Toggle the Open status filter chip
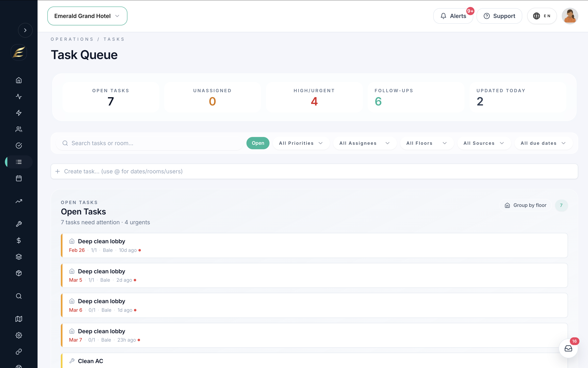The height and width of the screenshot is (368, 588). click(258, 143)
